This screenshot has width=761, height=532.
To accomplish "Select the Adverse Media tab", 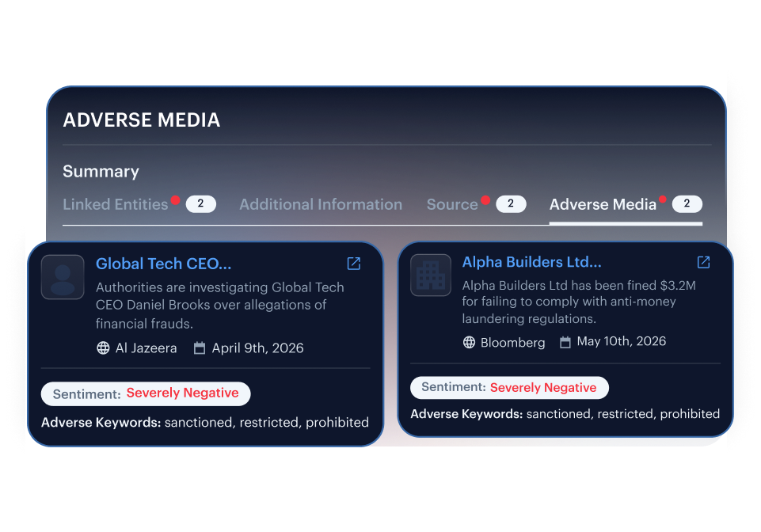I will click(603, 204).
